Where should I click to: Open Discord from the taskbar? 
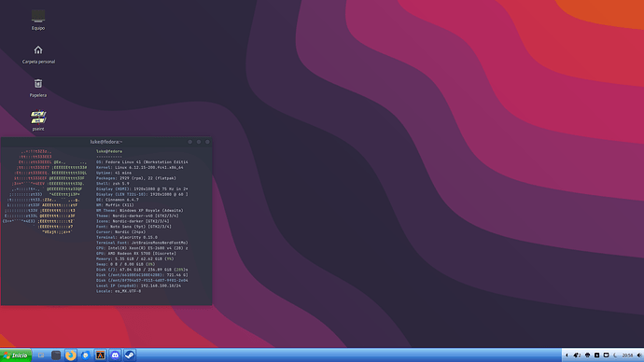115,355
